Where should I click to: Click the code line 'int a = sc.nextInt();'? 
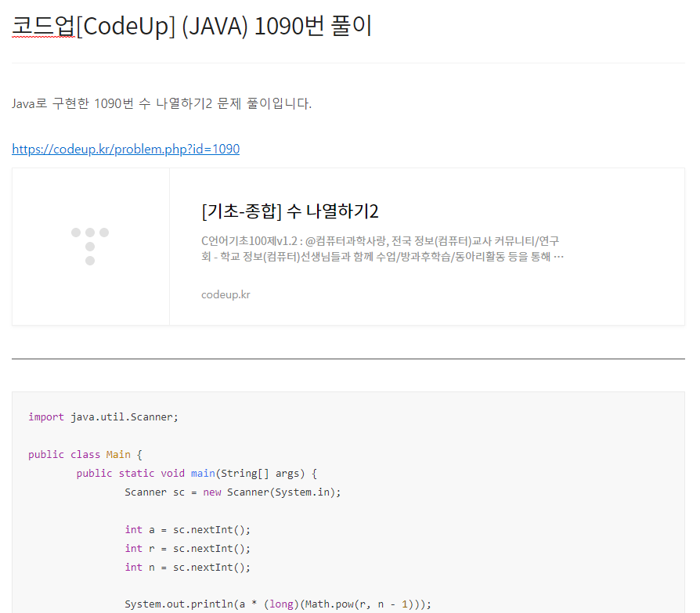(187, 529)
